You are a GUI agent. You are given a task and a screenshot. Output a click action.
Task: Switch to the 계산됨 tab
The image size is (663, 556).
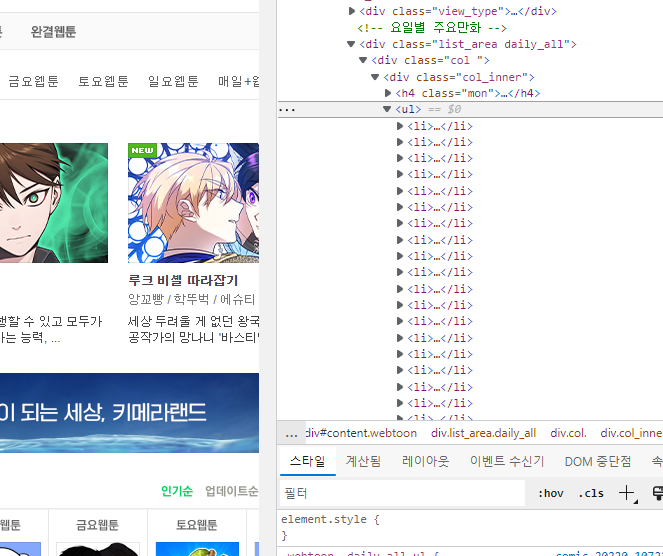pos(363,461)
